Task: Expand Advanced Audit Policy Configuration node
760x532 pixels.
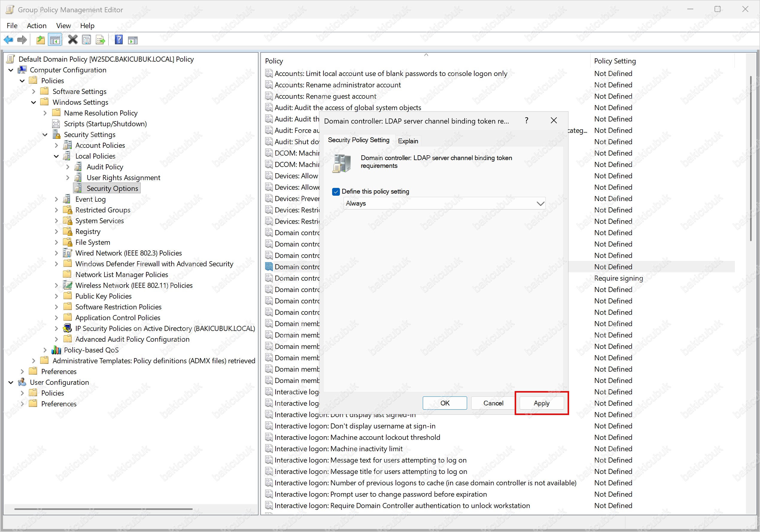Action: 56,339
